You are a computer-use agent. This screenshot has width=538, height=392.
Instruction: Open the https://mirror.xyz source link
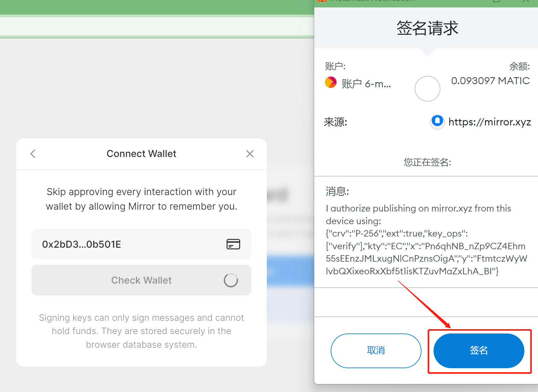pyautogui.click(x=490, y=122)
